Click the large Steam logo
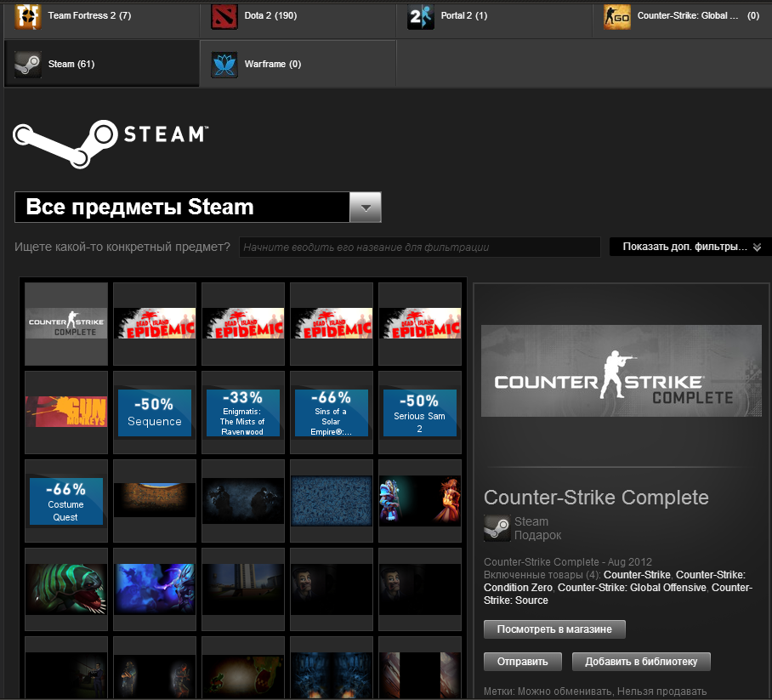This screenshot has height=700, width=772. click(111, 144)
